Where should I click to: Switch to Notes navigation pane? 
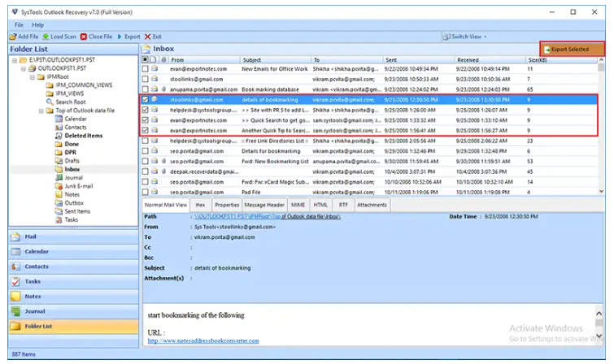(74, 297)
